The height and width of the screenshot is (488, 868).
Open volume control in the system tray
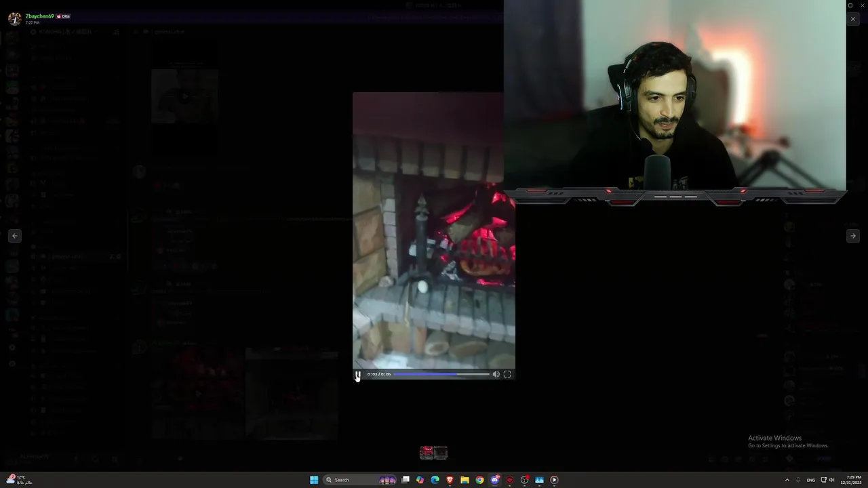[x=832, y=480]
